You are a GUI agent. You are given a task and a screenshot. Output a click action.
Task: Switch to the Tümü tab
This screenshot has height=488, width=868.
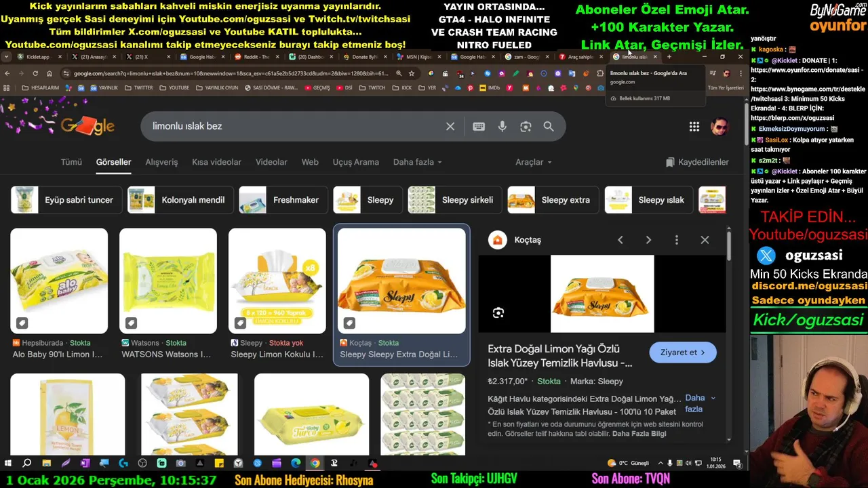point(71,162)
